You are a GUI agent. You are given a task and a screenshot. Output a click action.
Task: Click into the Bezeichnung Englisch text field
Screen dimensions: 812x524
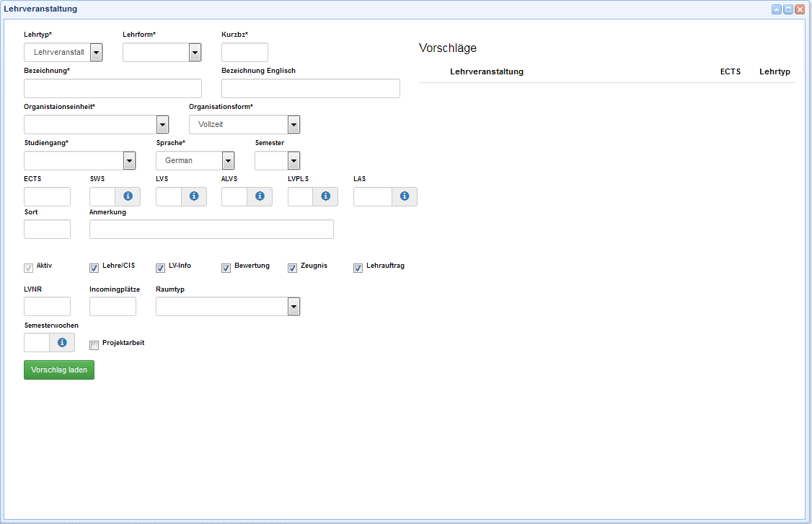point(310,88)
